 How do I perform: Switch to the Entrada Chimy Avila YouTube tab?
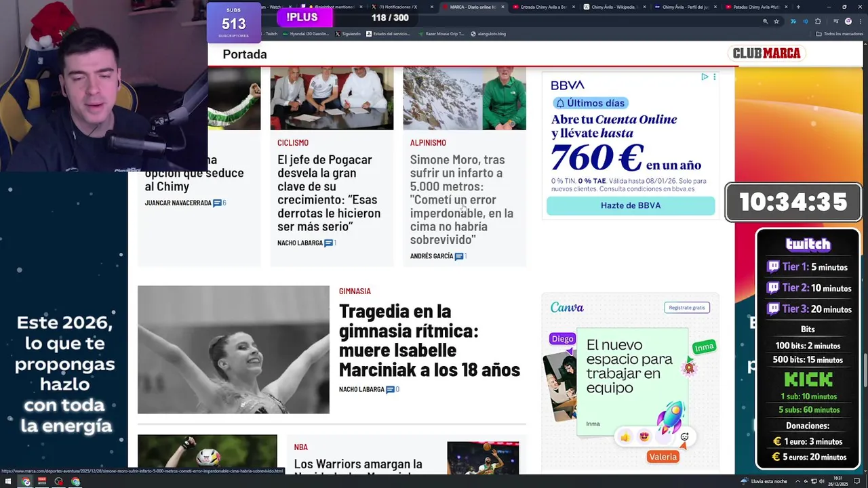543,7
